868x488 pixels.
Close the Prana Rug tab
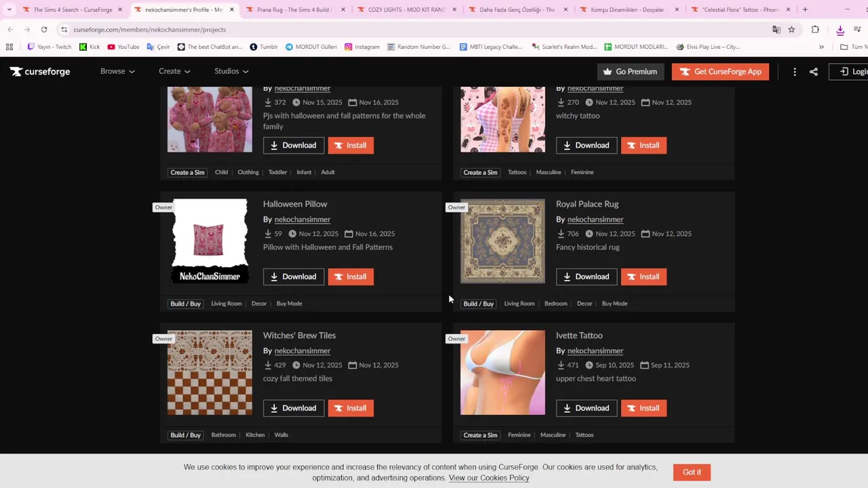(x=343, y=9)
